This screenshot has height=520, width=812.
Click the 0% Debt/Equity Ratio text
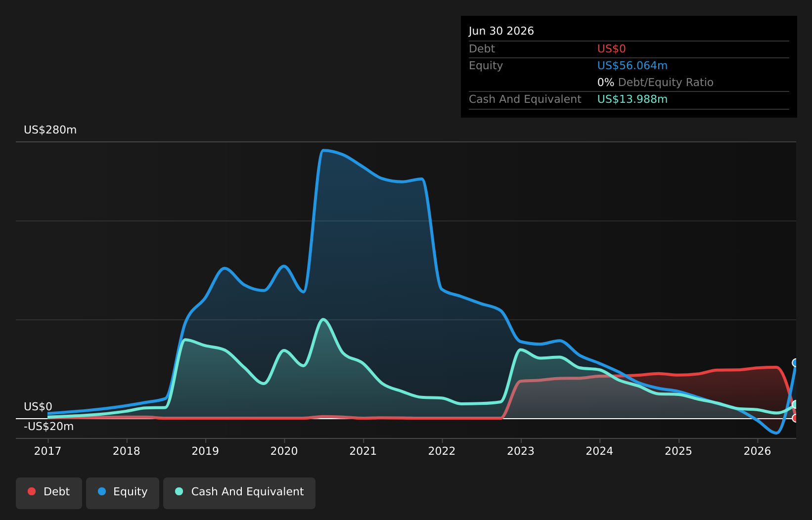[x=655, y=83]
